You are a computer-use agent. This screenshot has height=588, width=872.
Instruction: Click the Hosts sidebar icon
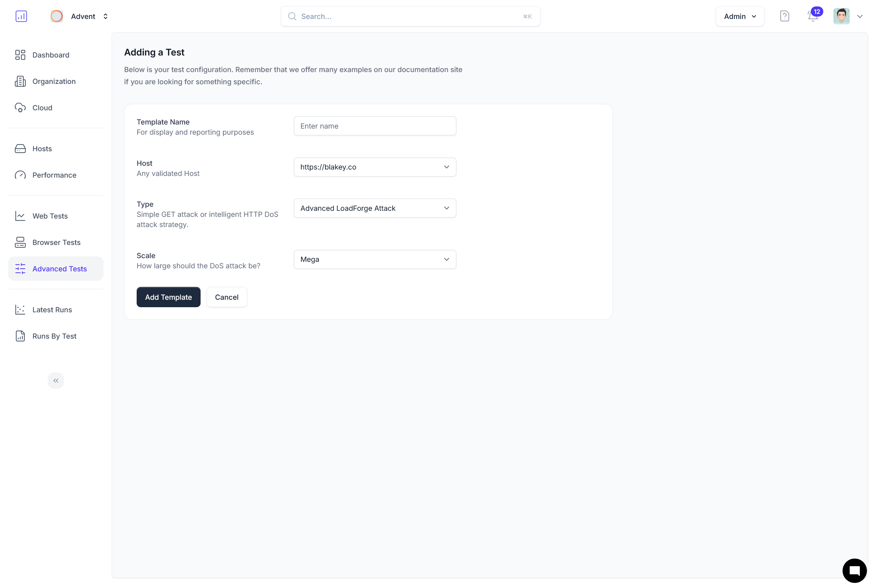click(x=20, y=149)
